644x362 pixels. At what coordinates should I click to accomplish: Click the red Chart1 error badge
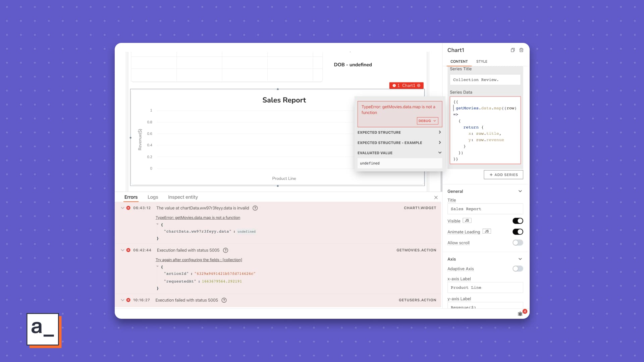[406, 85]
